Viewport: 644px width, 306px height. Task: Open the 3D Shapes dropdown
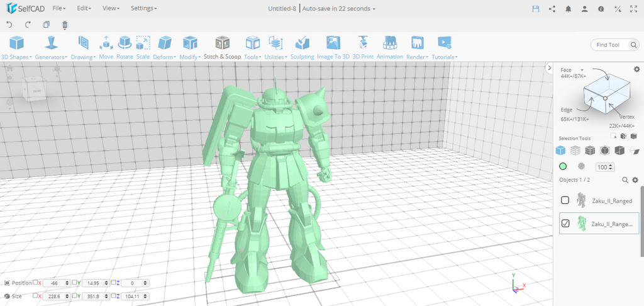tap(16, 48)
